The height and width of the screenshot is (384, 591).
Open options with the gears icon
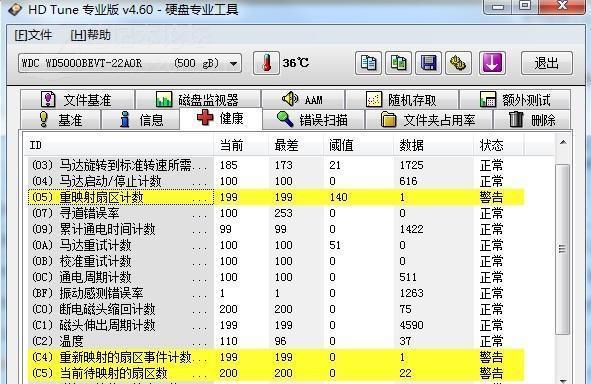(458, 63)
